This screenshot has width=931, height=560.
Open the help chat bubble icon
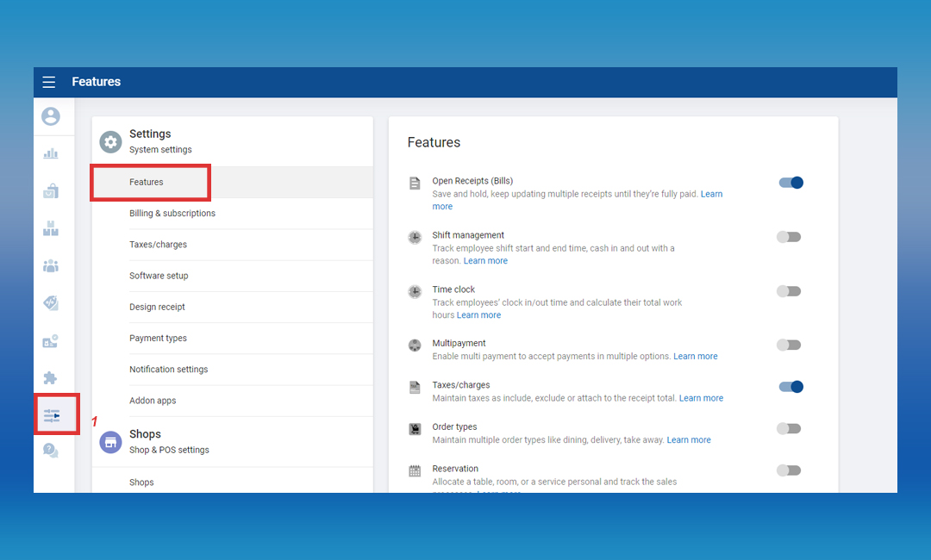point(51,450)
